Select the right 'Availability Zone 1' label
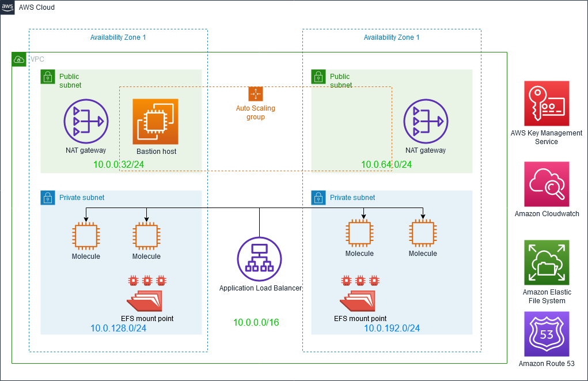Viewport: 588px width, 381px height. 392,37
